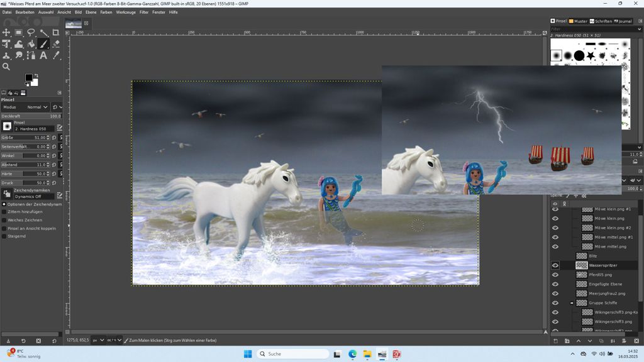This screenshot has height=362, width=644.
Task: Adjust the Härte slider
Action: click(25, 173)
